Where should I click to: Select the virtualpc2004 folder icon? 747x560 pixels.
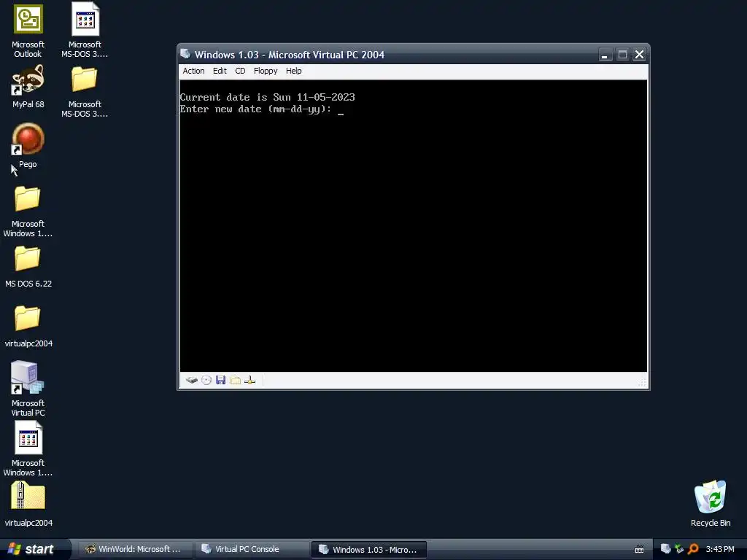(x=28, y=326)
